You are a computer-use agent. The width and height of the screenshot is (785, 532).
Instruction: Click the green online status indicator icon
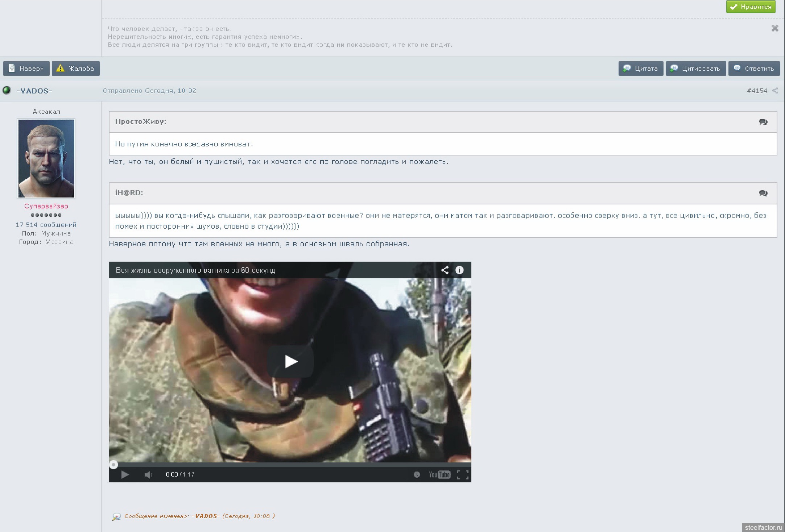tap(7, 90)
